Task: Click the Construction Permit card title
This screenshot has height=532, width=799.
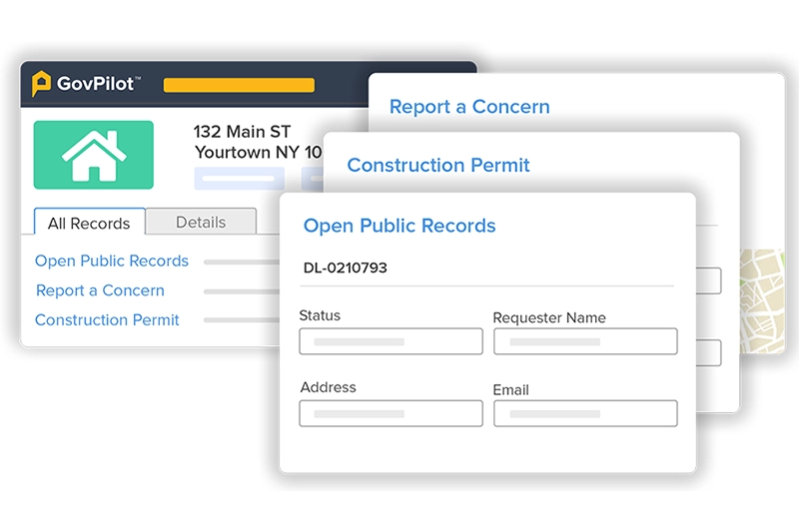Action: pyautogui.click(x=438, y=165)
